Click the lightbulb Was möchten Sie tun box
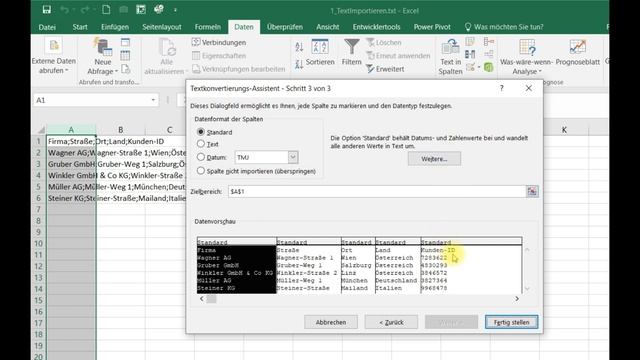640x360 pixels. coord(504,27)
